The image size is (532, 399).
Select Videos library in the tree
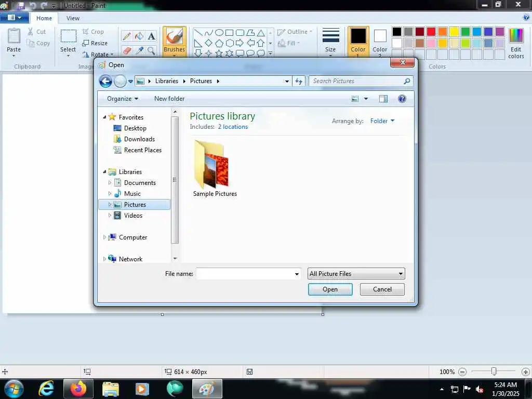coord(133,216)
